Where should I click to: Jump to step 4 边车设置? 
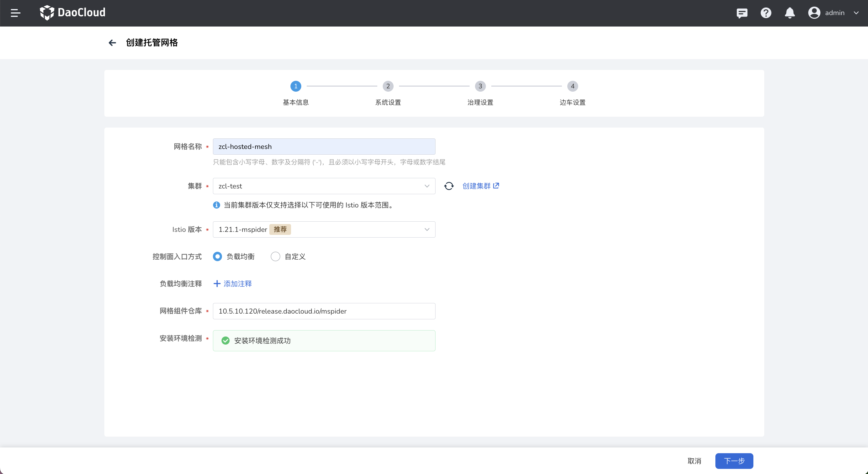(x=572, y=86)
